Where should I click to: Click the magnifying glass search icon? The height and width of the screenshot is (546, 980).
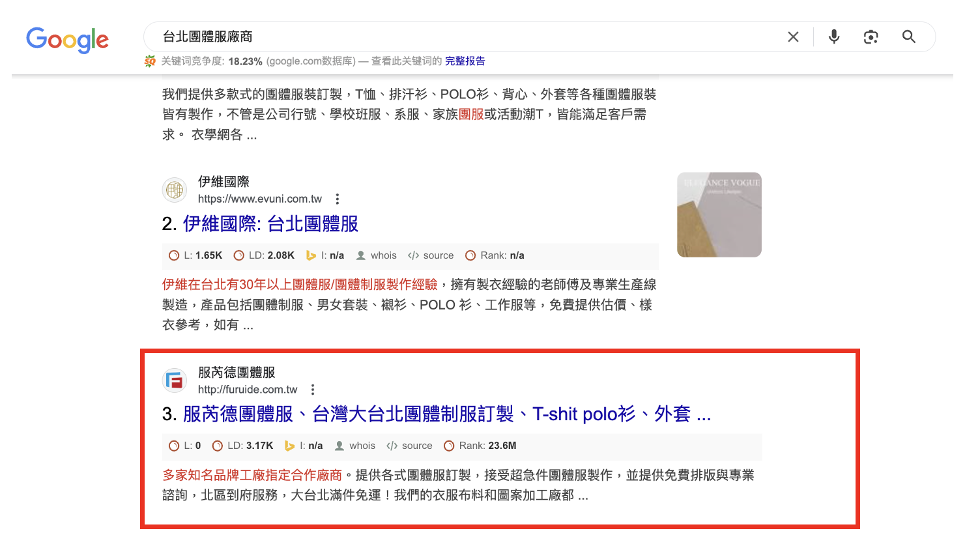pos(909,37)
